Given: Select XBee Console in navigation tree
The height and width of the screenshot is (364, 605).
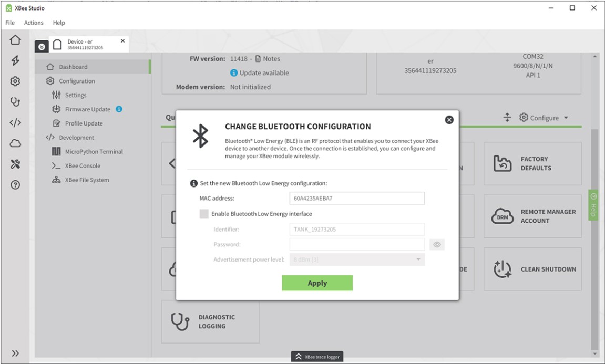Looking at the screenshot, I should (83, 165).
